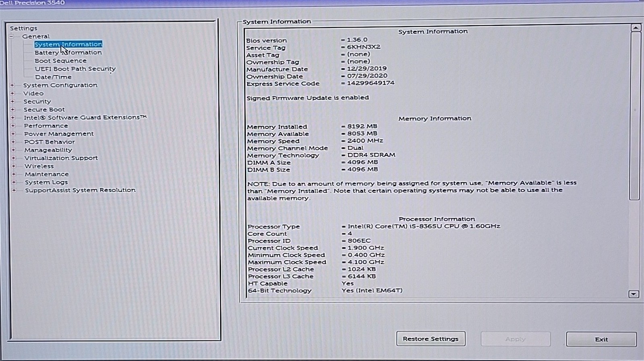Expand the System Configuration node
This screenshot has height=361, width=644.
click(x=12, y=85)
